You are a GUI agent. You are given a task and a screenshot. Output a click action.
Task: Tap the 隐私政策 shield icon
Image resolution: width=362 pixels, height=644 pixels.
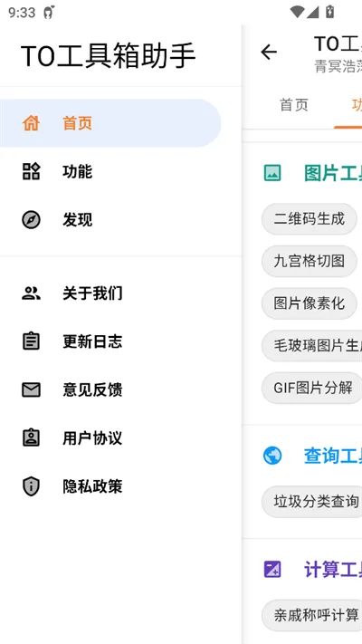[31, 486]
